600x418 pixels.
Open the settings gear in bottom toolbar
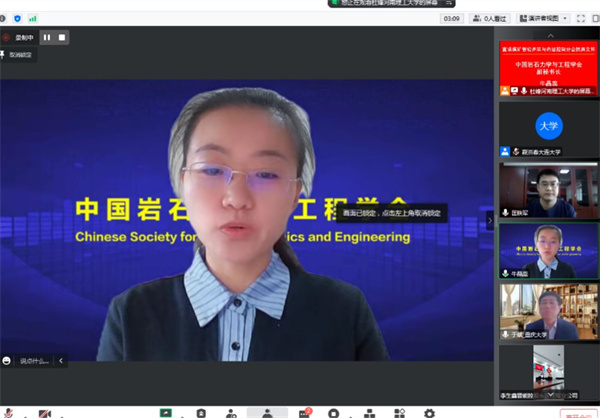pyautogui.click(x=429, y=413)
